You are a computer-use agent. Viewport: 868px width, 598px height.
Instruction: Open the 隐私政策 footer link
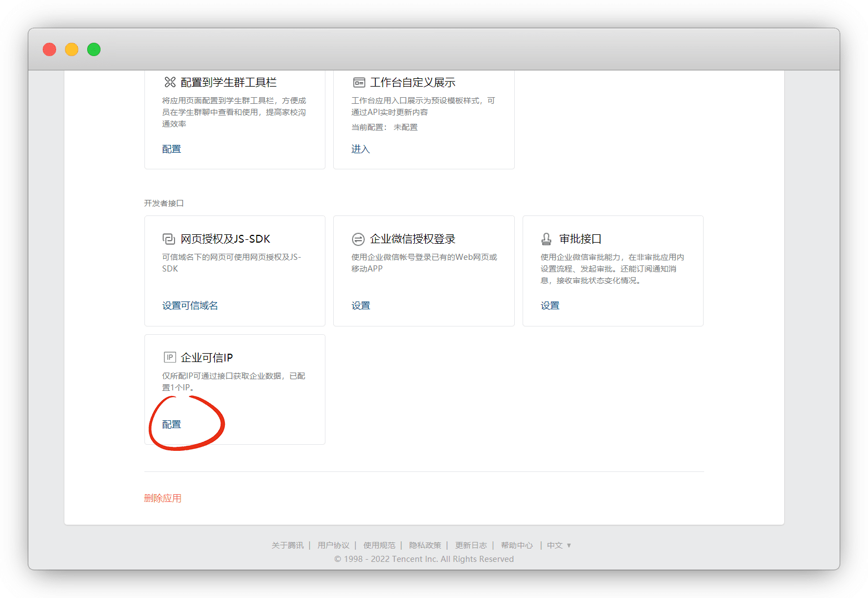pos(425,546)
